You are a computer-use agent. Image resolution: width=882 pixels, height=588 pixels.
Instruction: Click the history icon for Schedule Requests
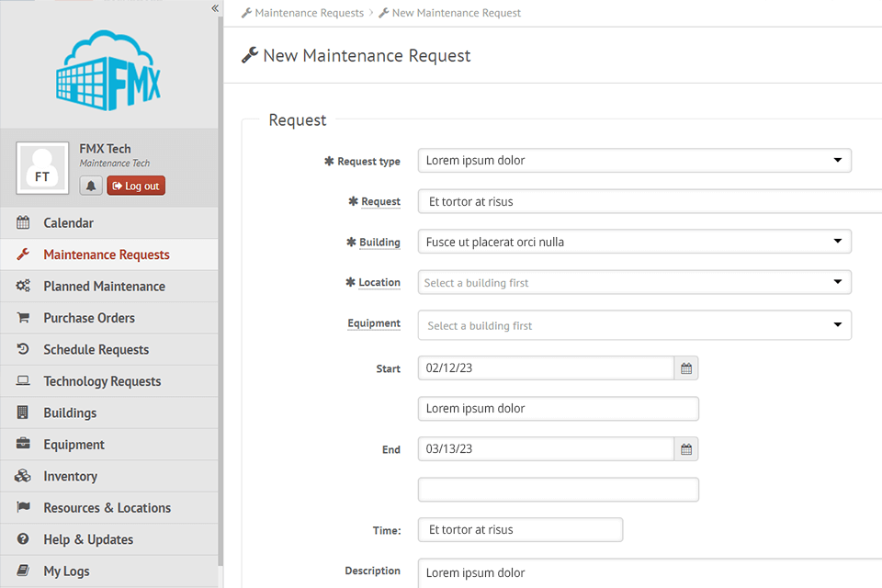coord(23,349)
